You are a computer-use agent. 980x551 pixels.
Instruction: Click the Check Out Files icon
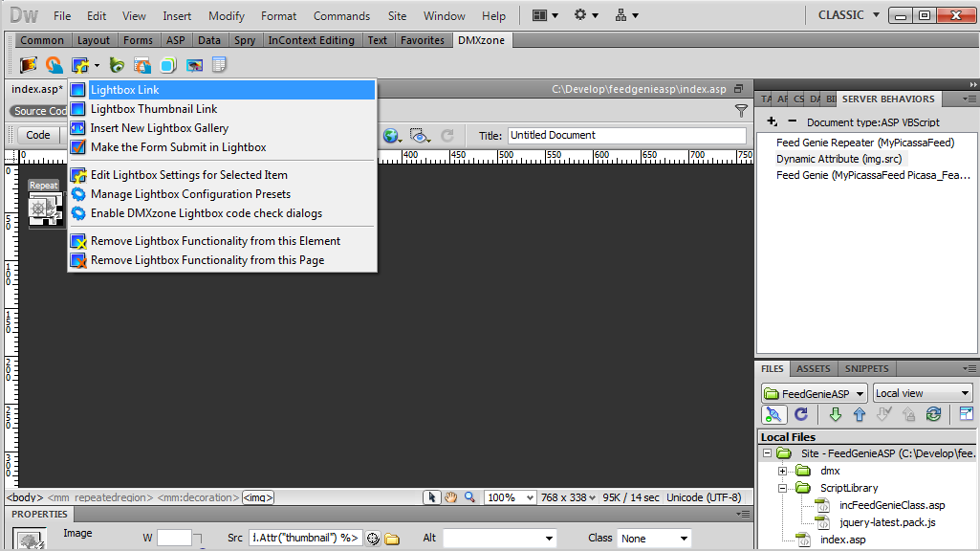click(883, 414)
